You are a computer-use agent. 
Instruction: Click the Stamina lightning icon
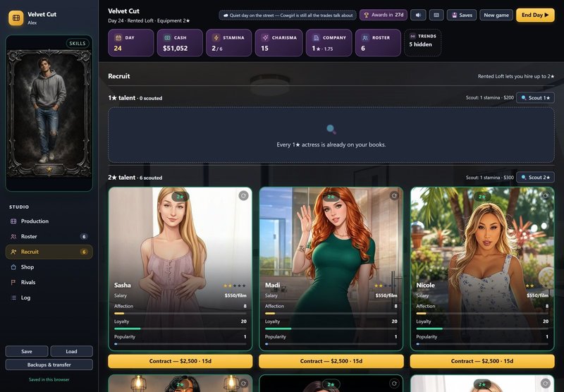216,37
